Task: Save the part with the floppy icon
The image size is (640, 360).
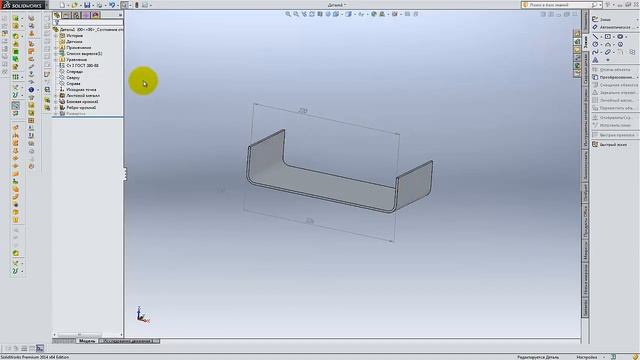Action: (87, 5)
